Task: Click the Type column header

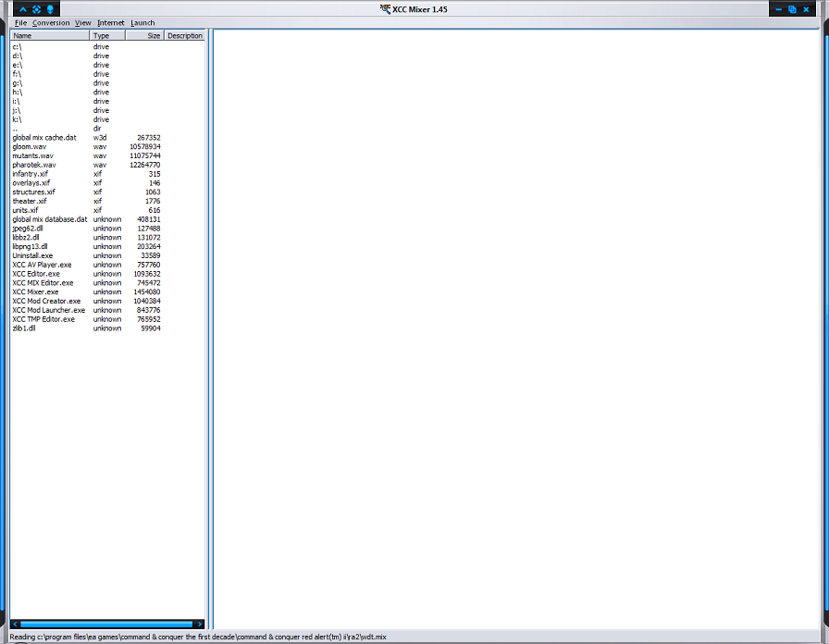Action: click(x=105, y=36)
